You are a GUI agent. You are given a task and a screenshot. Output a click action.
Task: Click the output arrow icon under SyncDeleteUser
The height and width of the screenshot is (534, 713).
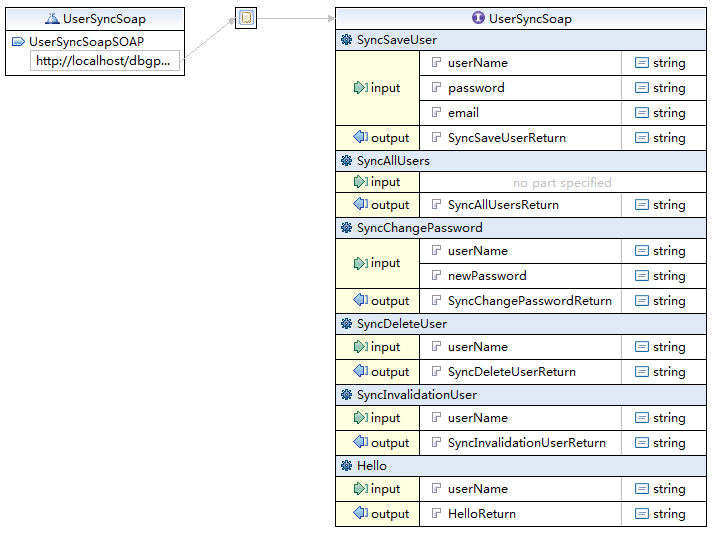pyautogui.click(x=361, y=371)
